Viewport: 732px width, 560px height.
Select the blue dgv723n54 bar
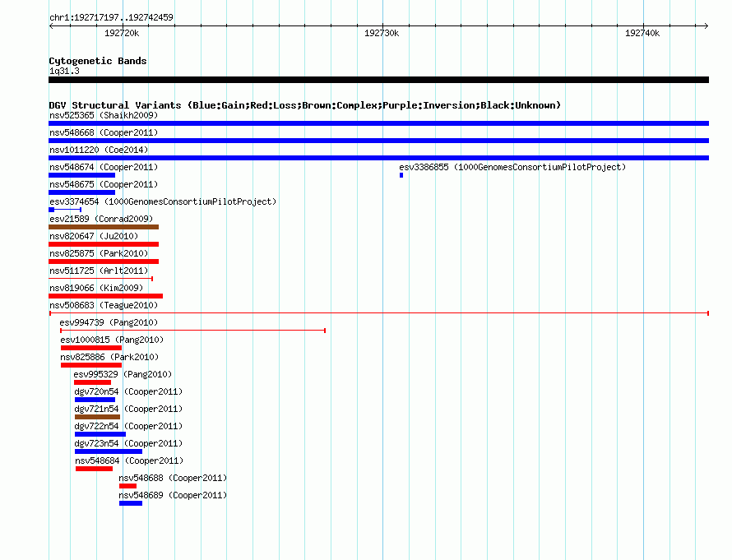109,451
